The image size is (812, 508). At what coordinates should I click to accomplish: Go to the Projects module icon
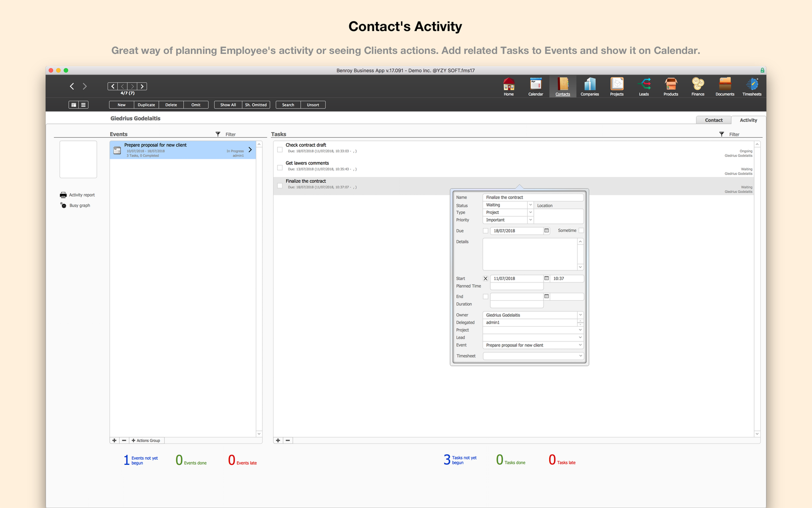(x=617, y=85)
